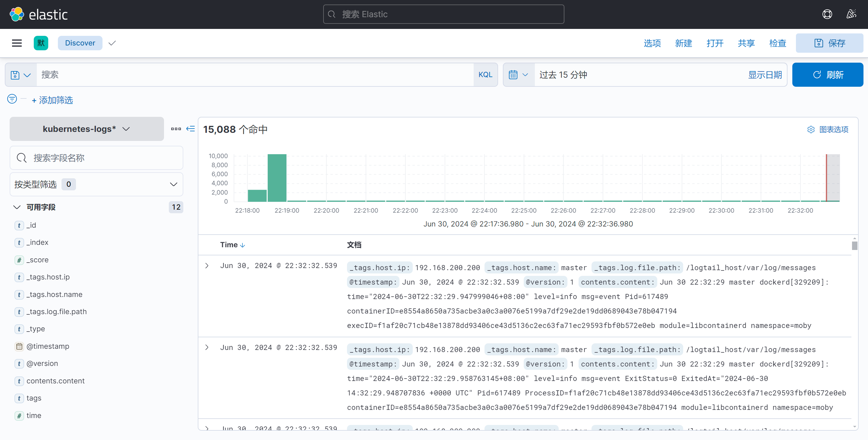Select the contents.content field

[x=55, y=381]
